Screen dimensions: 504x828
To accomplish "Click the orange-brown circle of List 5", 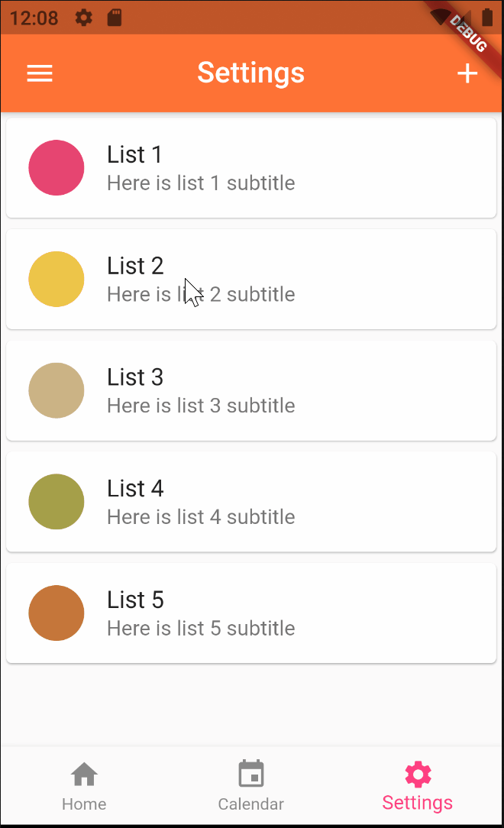I will (x=57, y=613).
